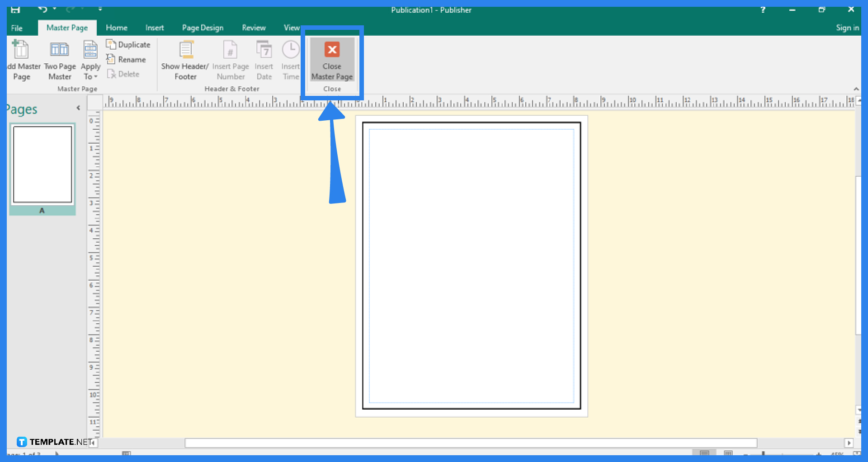Image resolution: width=868 pixels, height=462 pixels.
Task: Click the Insert Page Number icon
Action: [x=231, y=59]
